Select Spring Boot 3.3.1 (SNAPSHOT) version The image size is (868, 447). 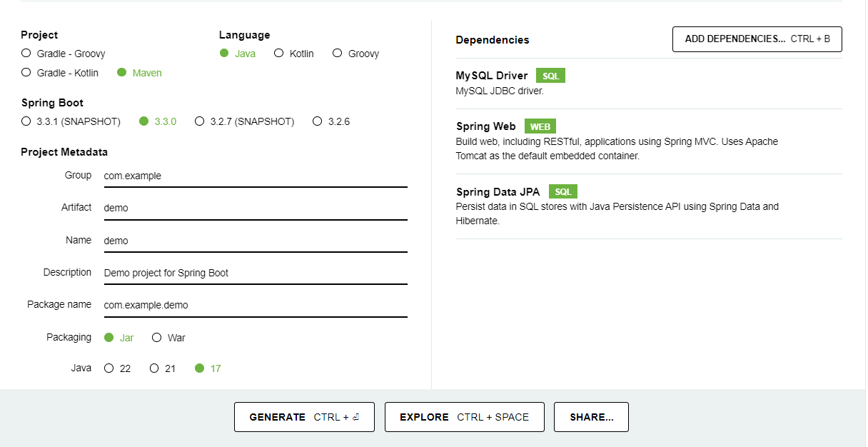point(26,121)
